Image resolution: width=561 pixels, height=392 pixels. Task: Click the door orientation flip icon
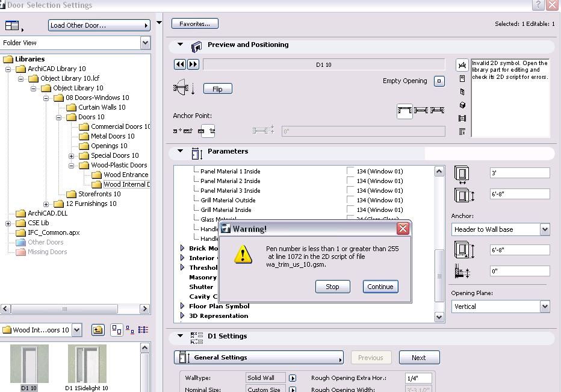pyautogui.click(x=184, y=87)
